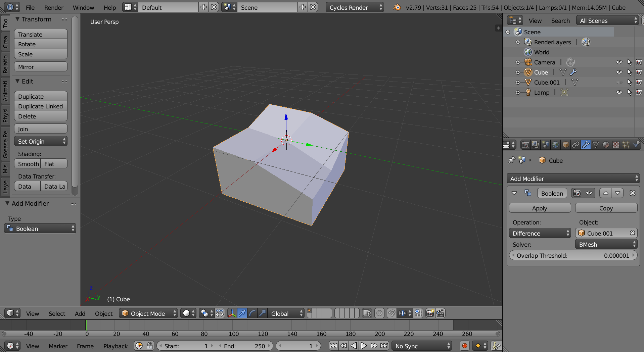Toggle Lamp renderability camera icon
This screenshot has height=352, width=644.
(x=639, y=93)
